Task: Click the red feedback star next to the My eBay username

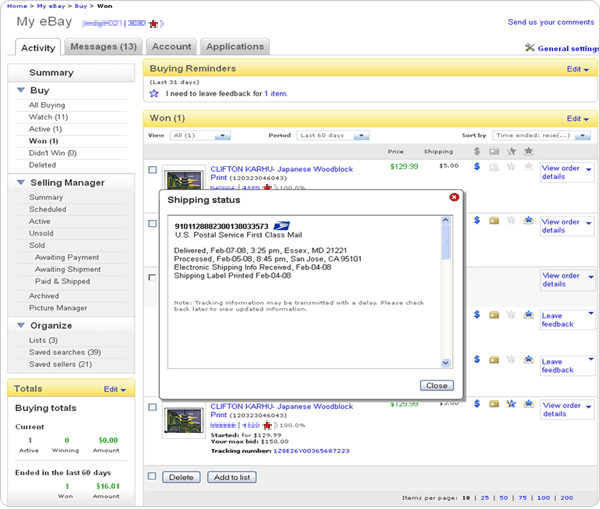Action: tap(153, 24)
